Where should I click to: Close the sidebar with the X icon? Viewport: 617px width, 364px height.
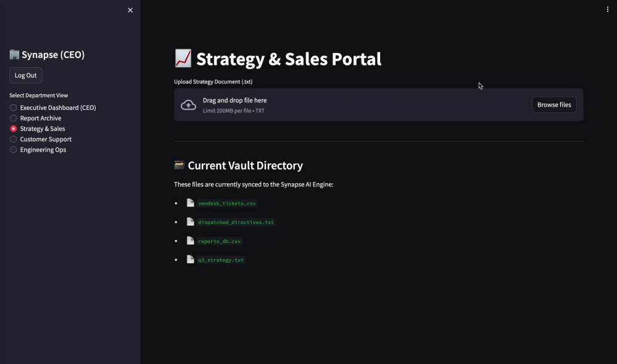(130, 10)
